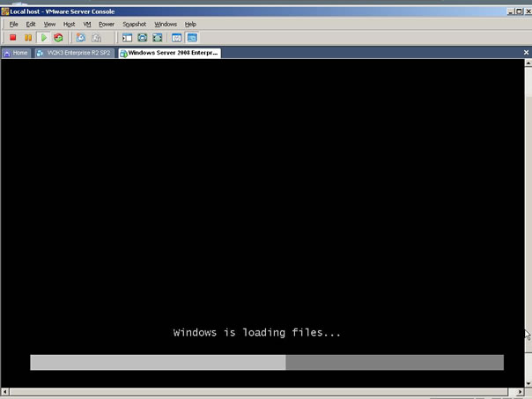This screenshot has width=532, height=399.
Task: Click the green Power On play button
Action: click(43, 38)
